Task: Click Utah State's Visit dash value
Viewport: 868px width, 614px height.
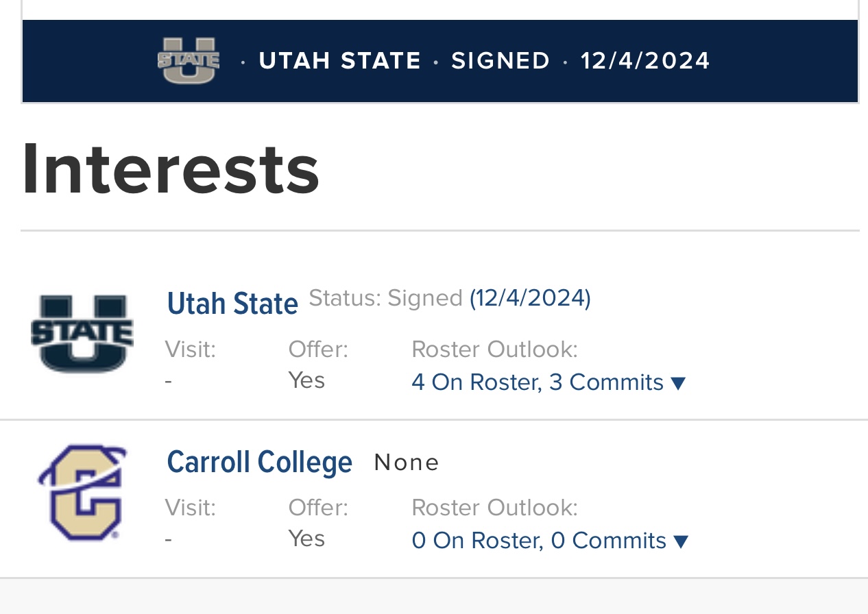Action: (169, 381)
